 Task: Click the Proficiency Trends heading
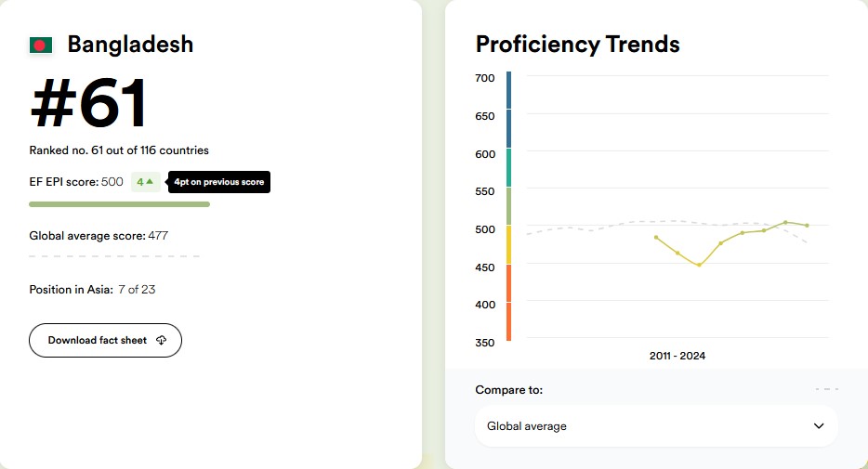[x=577, y=44]
